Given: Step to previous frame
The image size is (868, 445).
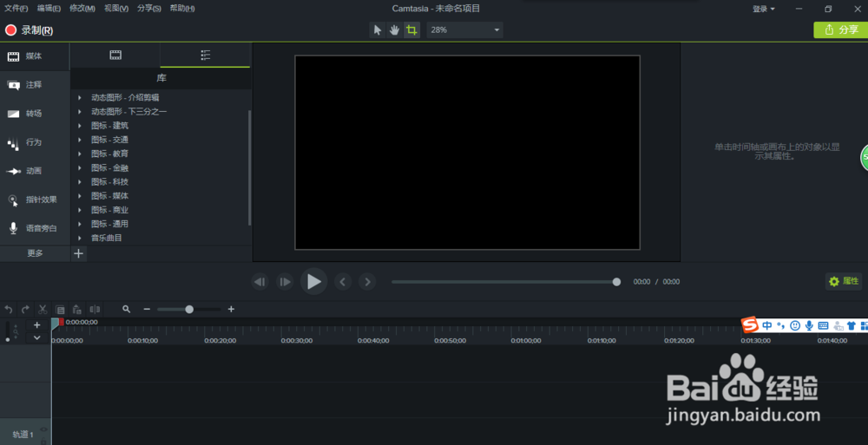Looking at the screenshot, I should point(260,282).
